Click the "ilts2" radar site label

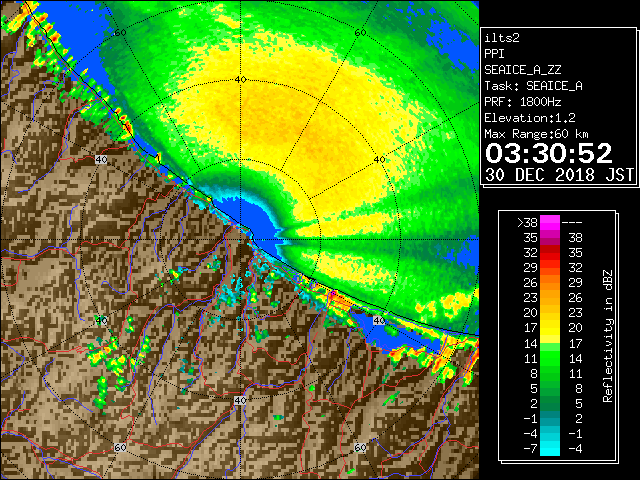502,38
